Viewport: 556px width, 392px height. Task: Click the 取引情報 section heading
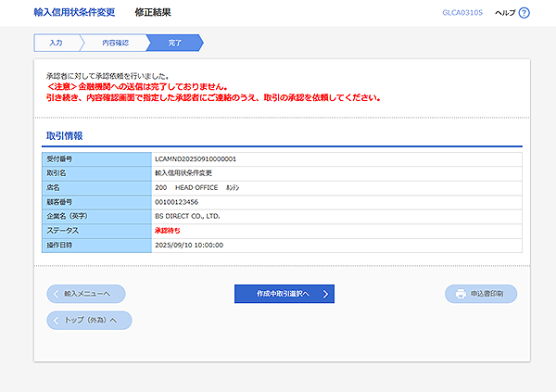[65, 136]
